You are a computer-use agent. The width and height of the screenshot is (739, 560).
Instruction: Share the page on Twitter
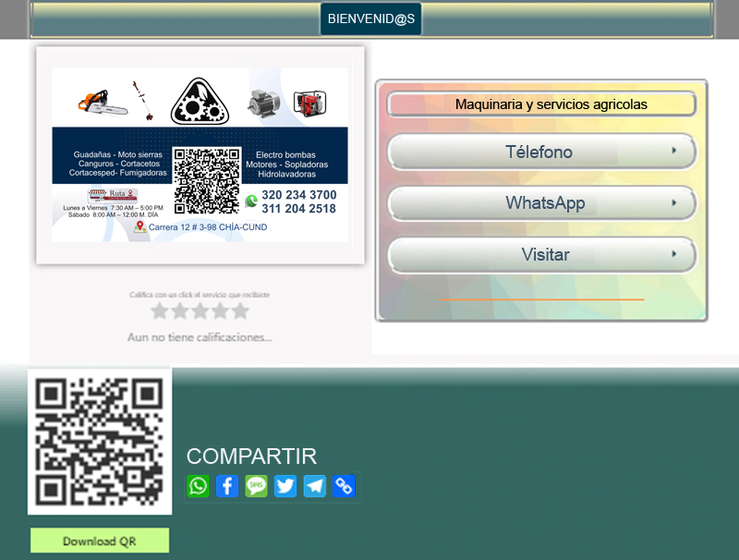[x=285, y=486]
